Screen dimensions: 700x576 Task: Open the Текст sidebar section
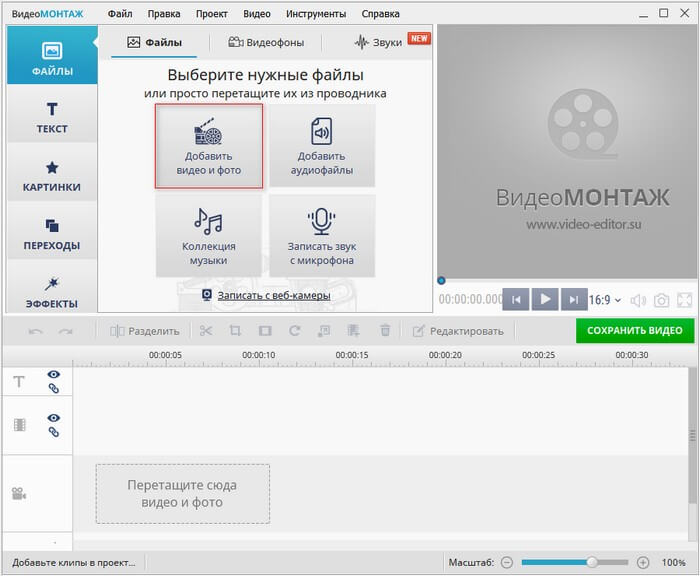(52, 114)
